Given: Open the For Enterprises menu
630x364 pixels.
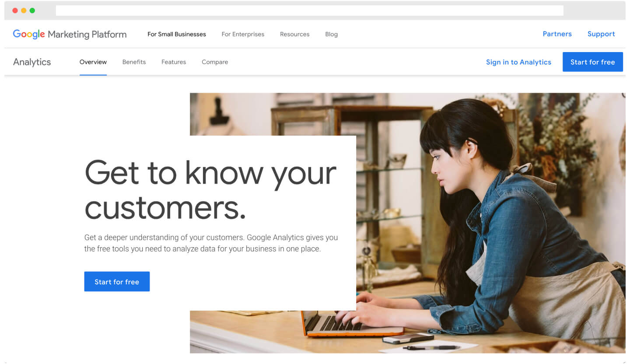Looking at the screenshot, I should click(x=243, y=34).
